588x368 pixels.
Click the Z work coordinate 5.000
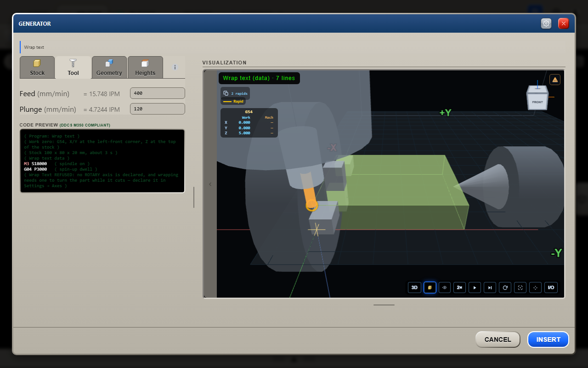[244, 133]
